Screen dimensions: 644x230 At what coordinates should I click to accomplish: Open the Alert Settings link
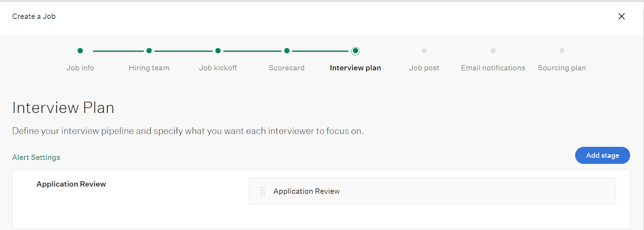(36, 157)
